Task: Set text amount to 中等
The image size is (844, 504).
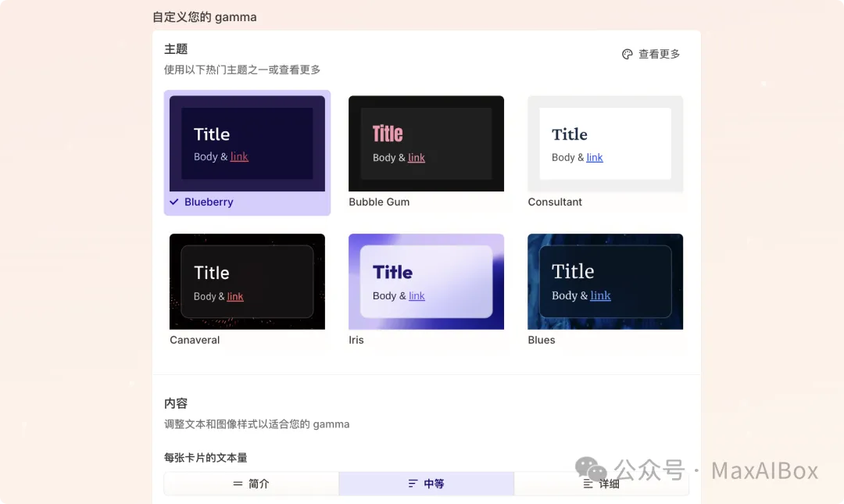Action: (x=427, y=484)
